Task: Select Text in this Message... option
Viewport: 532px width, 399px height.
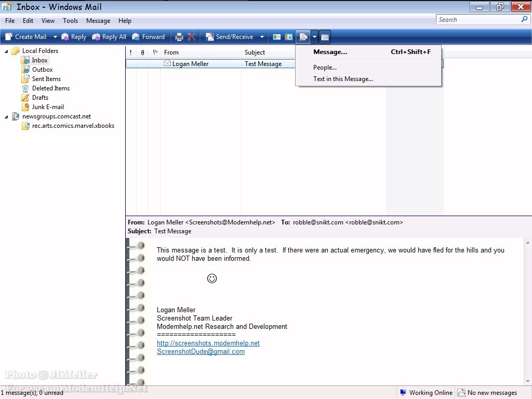Action: click(368, 79)
